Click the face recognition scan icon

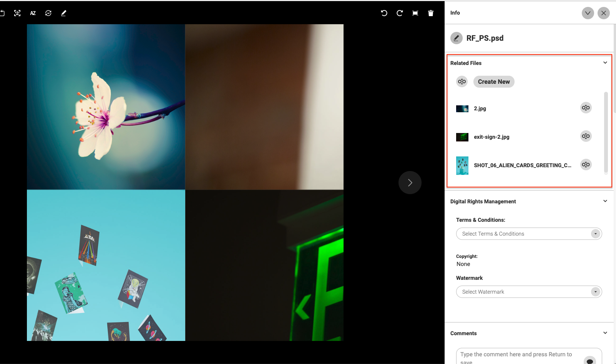tap(17, 13)
